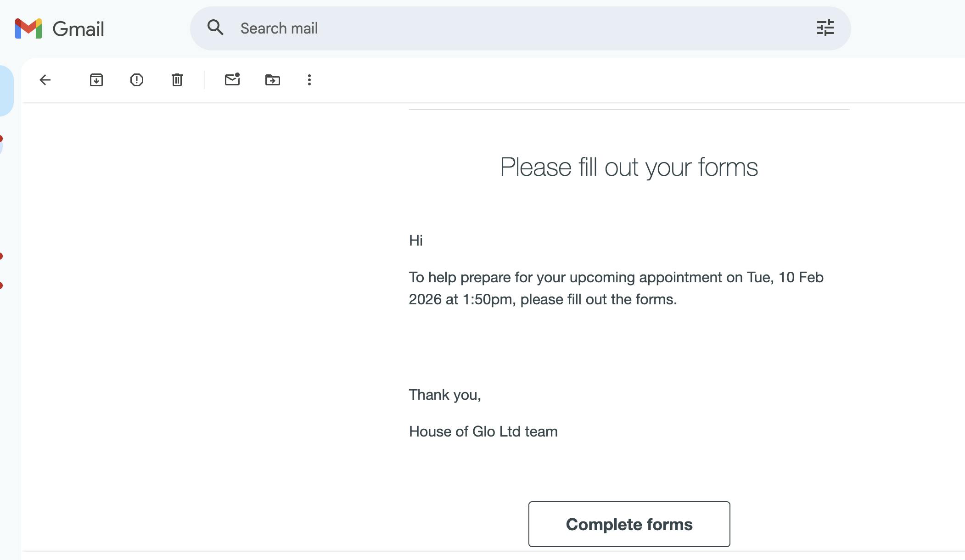Click the Gmail envelope logo
The width and height of the screenshot is (965, 560).
[28, 28]
